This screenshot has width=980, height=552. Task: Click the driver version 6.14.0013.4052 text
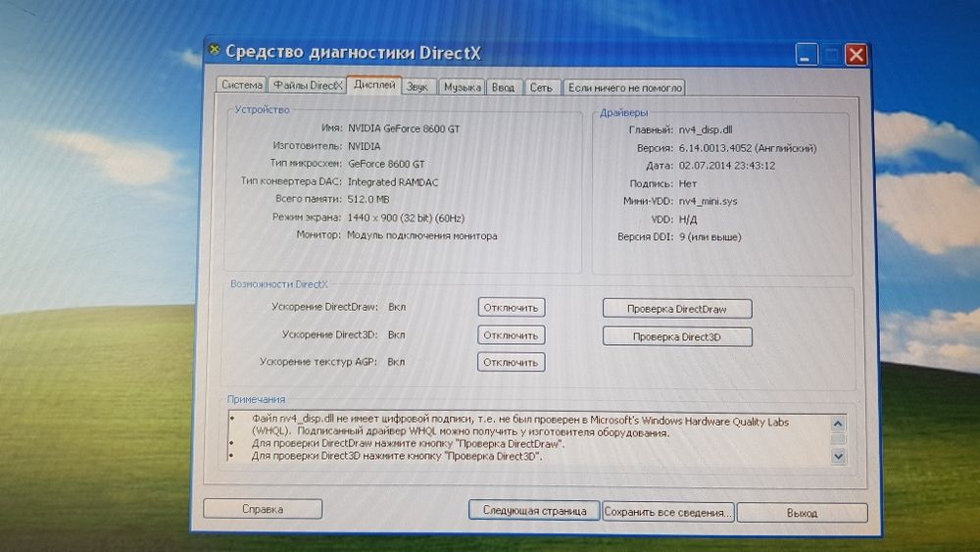(748, 148)
